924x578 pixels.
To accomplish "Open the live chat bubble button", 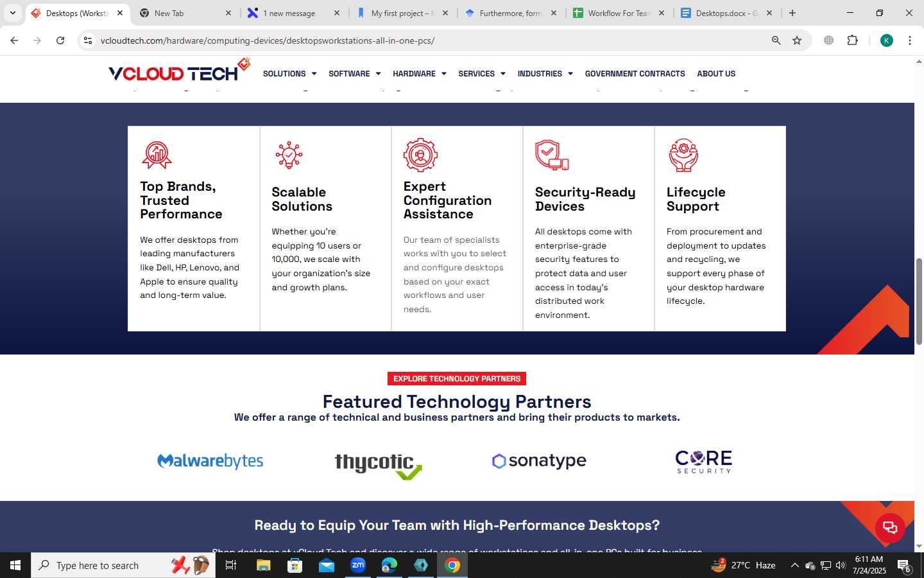I will (890, 528).
